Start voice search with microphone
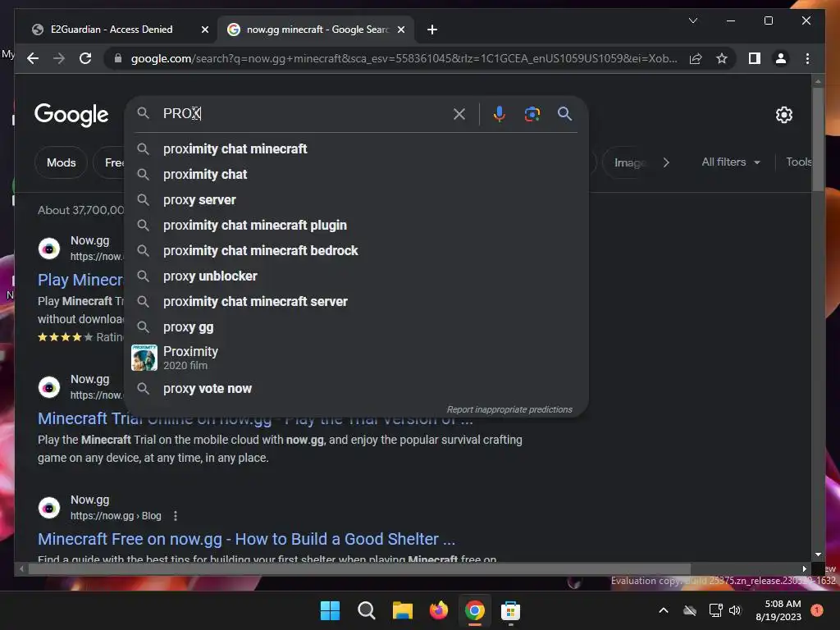Screen dimensions: 840x630 [x=500, y=113]
